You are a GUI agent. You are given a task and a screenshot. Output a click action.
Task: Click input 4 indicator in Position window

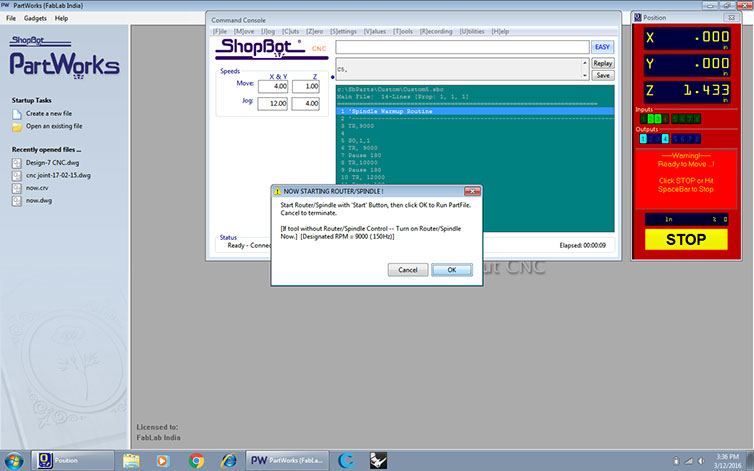click(665, 119)
